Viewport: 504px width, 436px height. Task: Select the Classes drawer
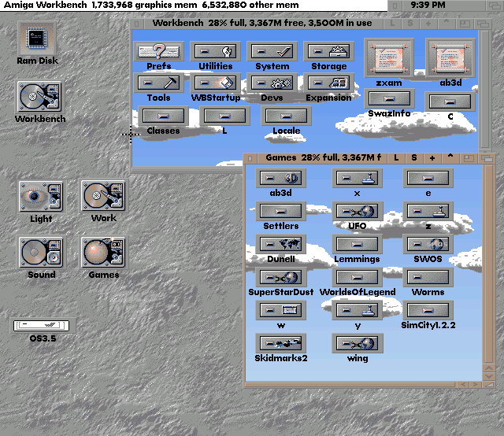[x=163, y=116]
